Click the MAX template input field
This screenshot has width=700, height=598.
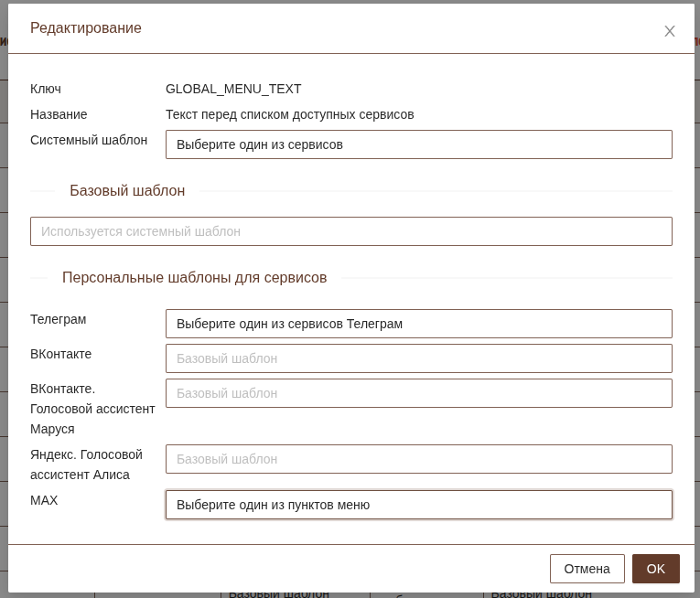point(418,505)
